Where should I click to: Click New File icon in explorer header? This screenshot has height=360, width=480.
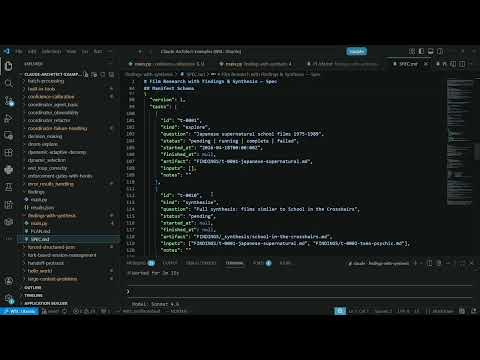point(86,75)
